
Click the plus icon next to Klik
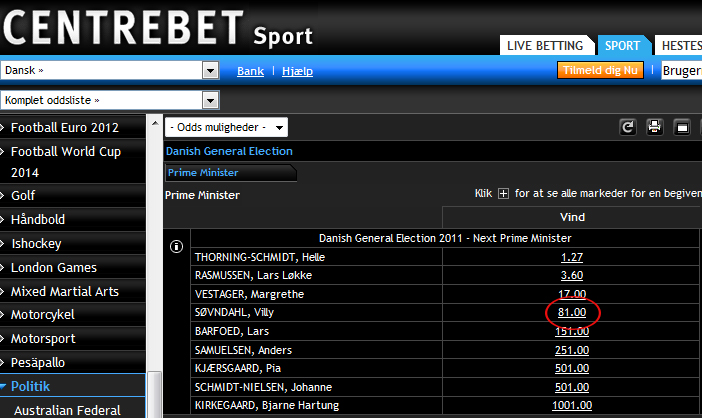[x=504, y=194]
